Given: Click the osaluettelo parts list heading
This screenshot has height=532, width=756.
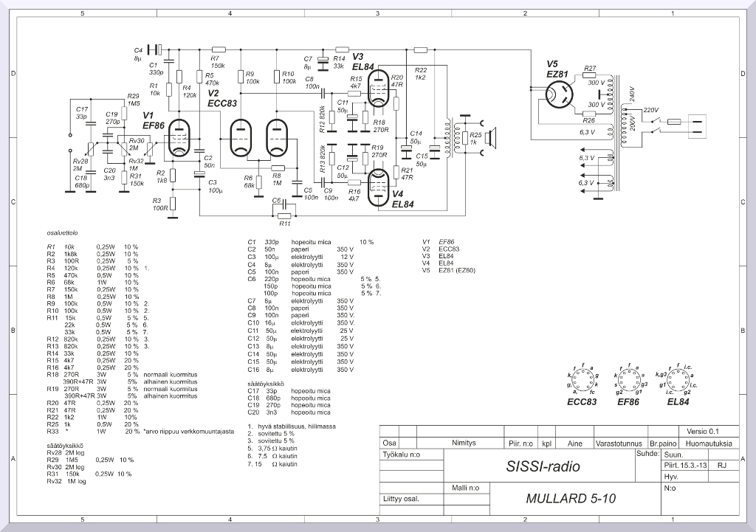Looking at the screenshot, I should [63, 233].
